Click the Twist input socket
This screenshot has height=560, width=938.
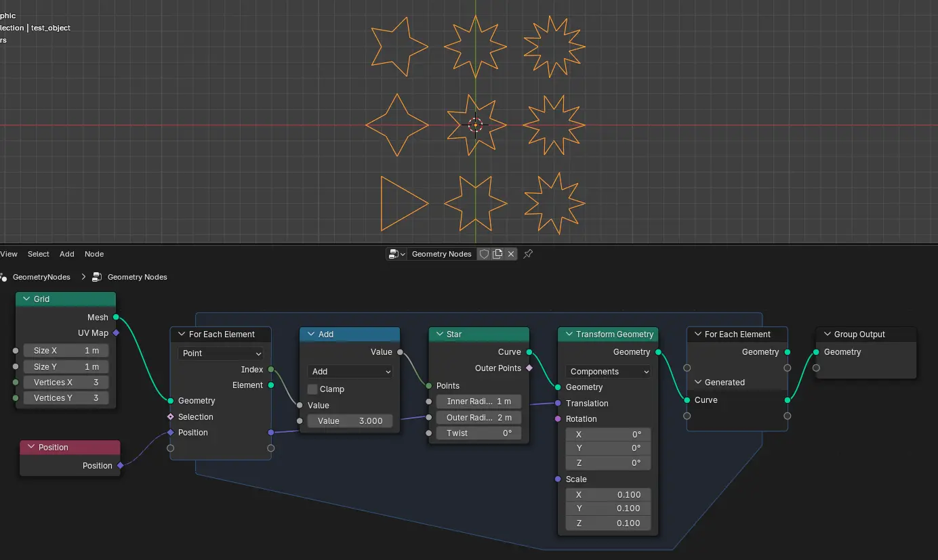[429, 433]
